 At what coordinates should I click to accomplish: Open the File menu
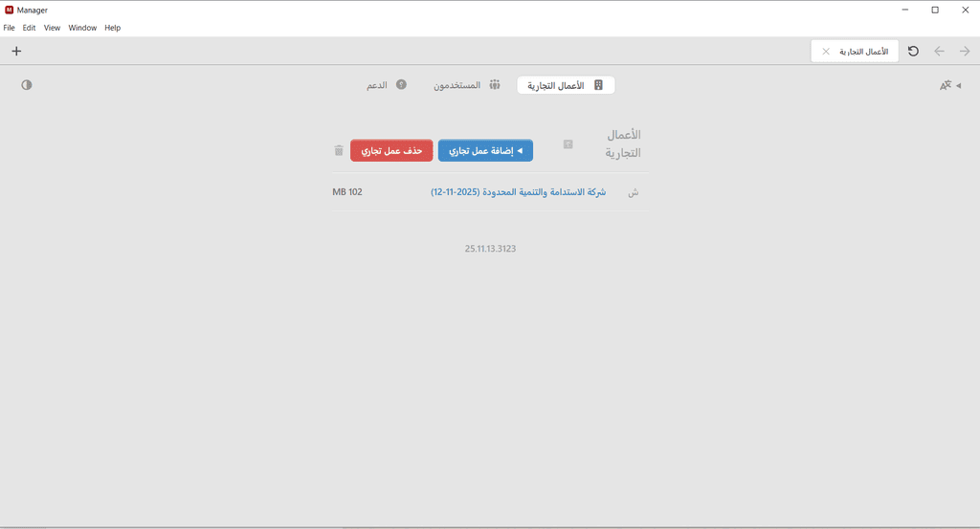tap(9, 28)
